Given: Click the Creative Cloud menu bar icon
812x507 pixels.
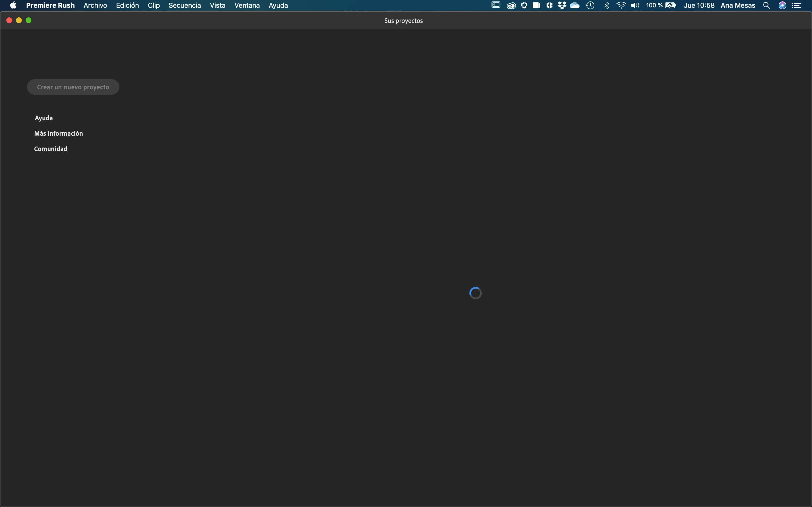Looking at the screenshot, I should 511,5.
